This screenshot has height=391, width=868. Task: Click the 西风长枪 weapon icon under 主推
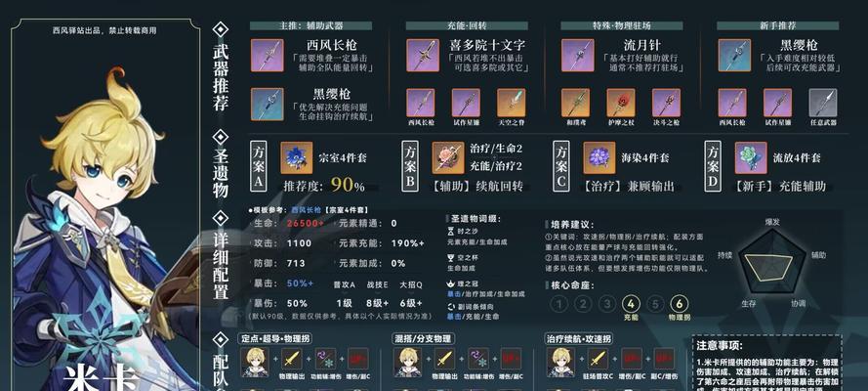point(267,55)
